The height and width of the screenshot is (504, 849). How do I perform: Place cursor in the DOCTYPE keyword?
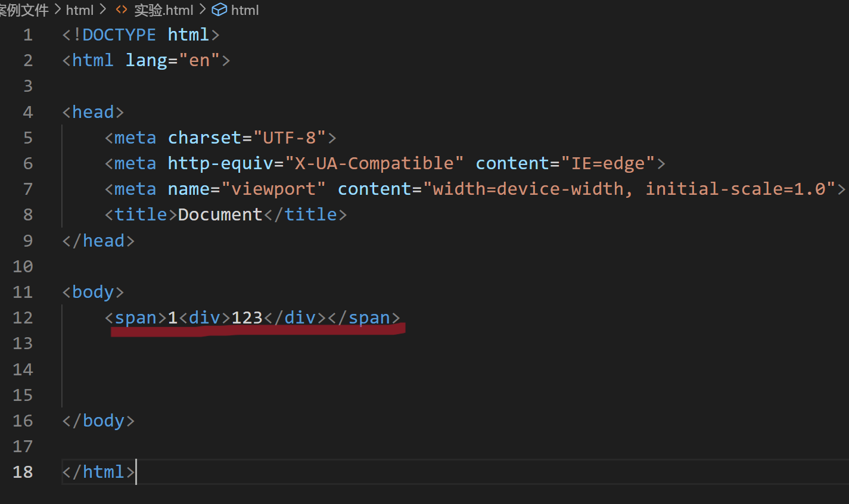pos(119,35)
